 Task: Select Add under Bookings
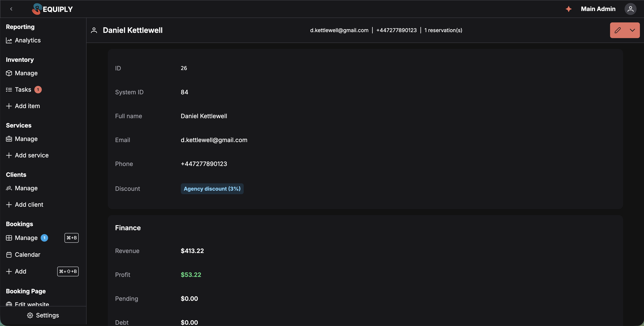coord(21,271)
